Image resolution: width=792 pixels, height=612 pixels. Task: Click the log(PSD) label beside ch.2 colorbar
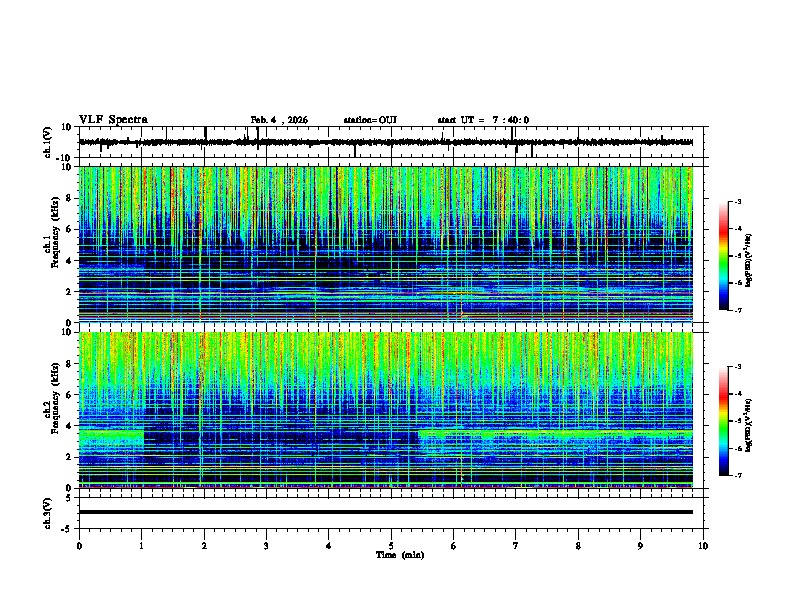click(748, 425)
